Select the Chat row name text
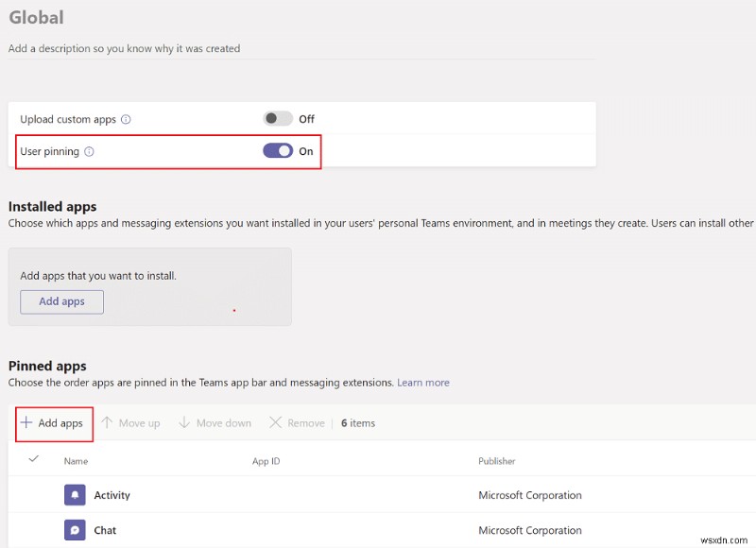756x548 pixels. point(105,530)
